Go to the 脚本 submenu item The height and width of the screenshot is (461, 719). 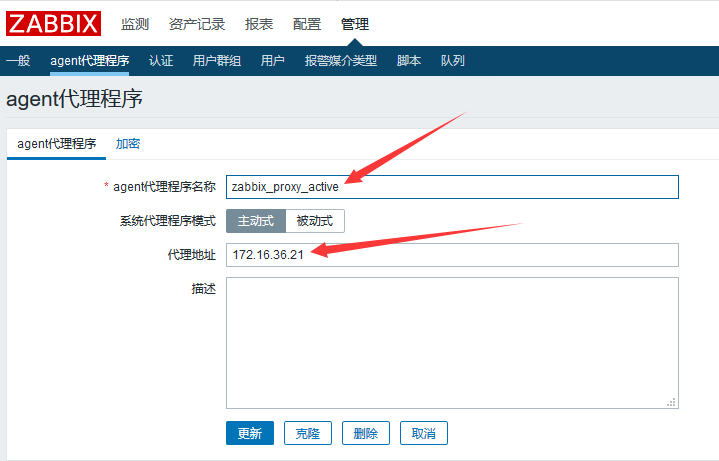409,61
